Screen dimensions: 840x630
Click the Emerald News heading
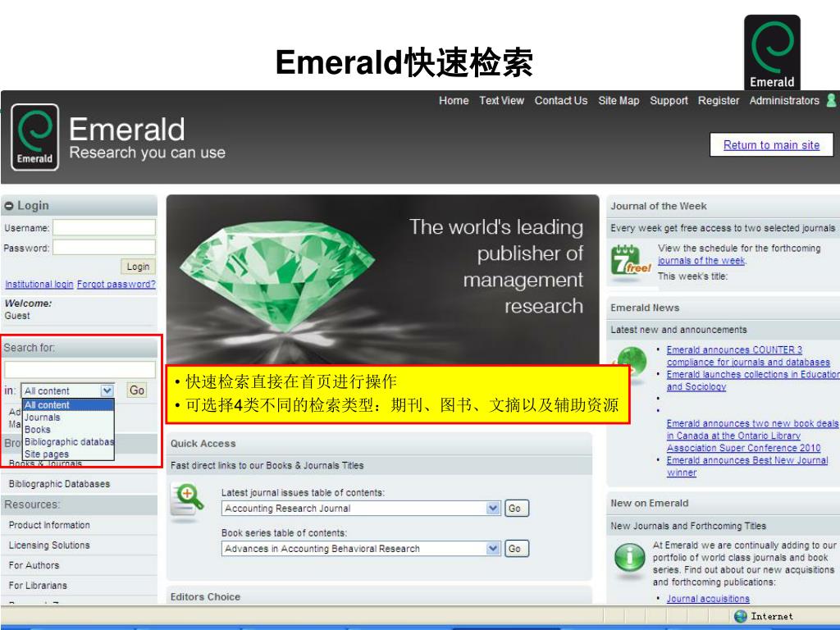tap(645, 308)
